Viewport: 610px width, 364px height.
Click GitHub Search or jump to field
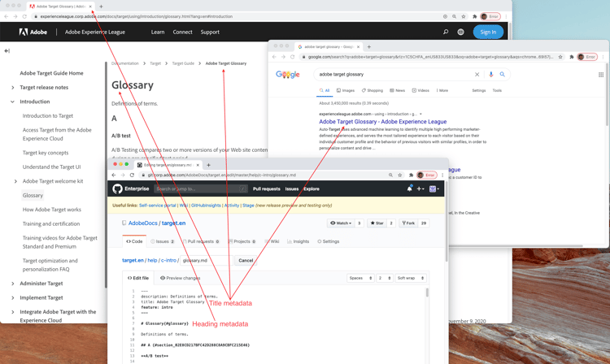[x=200, y=188]
